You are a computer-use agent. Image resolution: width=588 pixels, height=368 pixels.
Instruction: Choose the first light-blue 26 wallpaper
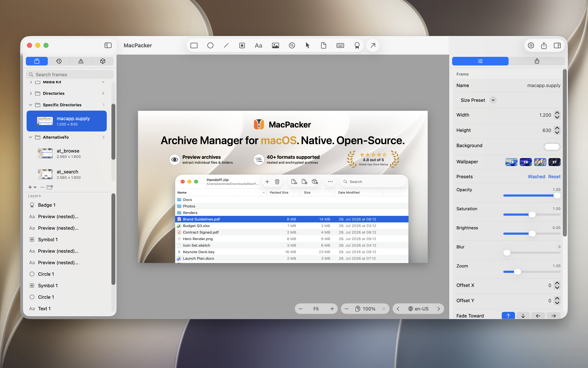[x=511, y=162]
